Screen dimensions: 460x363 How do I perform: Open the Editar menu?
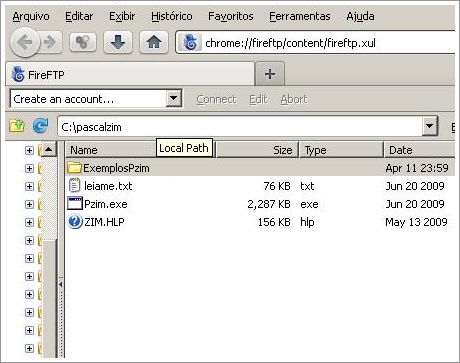[x=79, y=16]
